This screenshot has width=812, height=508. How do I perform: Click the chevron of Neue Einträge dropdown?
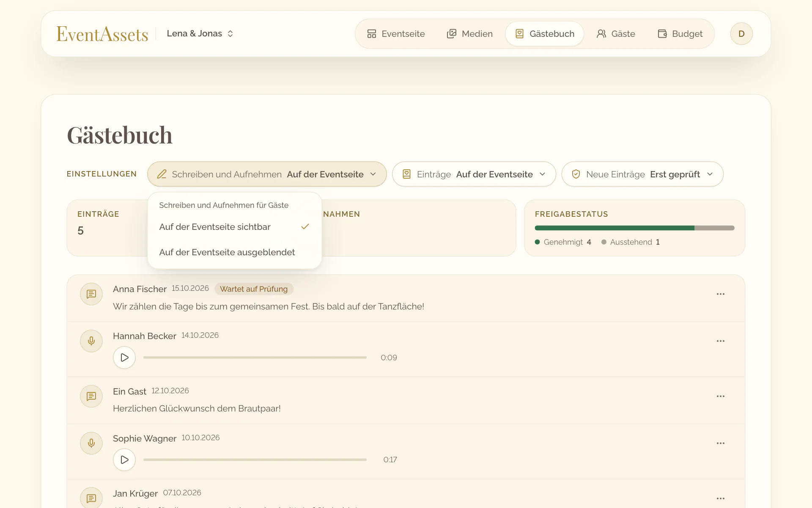point(710,174)
